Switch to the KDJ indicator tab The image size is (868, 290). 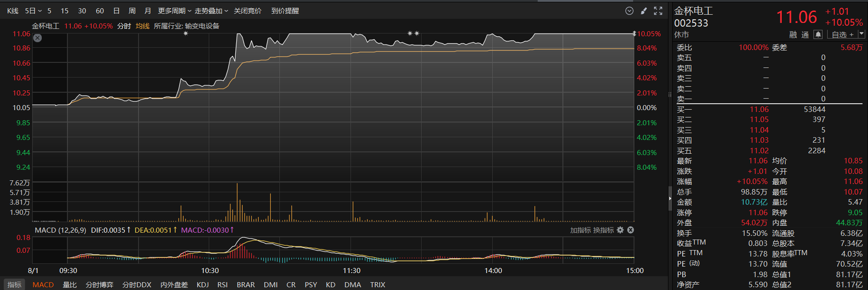coord(202,284)
